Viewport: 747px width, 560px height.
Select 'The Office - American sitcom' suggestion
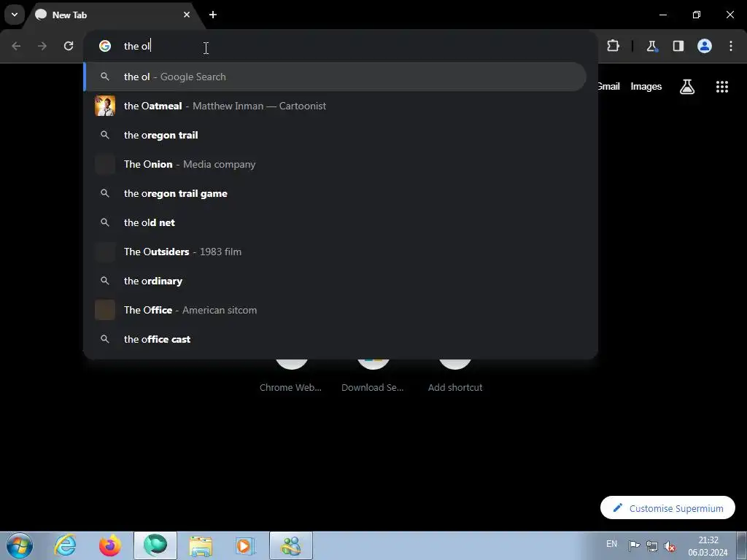click(335, 310)
